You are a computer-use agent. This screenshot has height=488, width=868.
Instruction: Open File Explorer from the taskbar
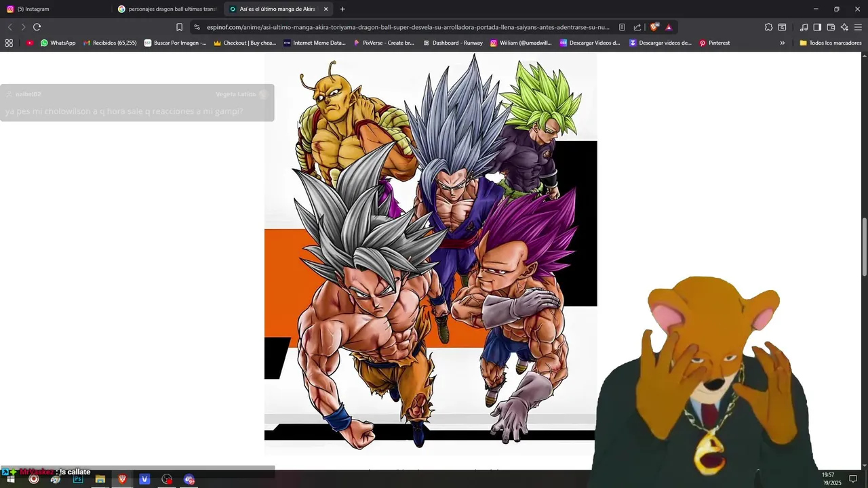100,479
